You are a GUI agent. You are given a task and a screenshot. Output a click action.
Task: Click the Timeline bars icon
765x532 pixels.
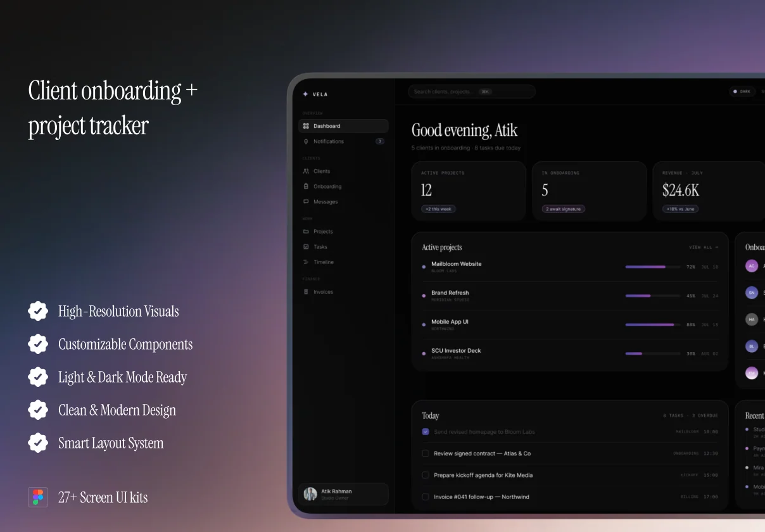pyautogui.click(x=306, y=262)
